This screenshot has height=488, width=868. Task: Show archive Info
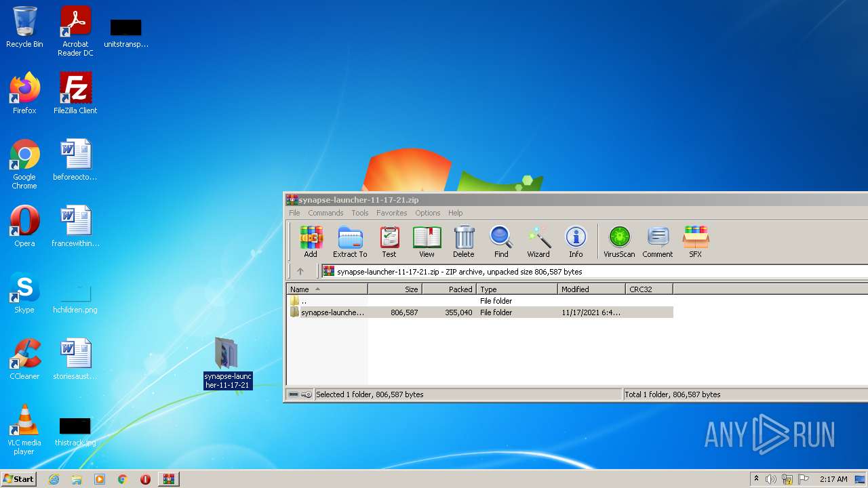pyautogui.click(x=576, y=242)
